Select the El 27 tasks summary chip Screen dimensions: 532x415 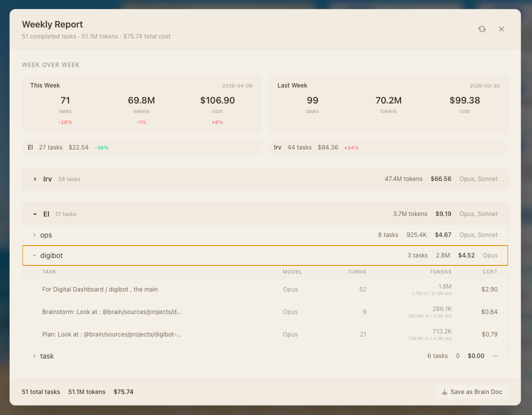point(142,147)
